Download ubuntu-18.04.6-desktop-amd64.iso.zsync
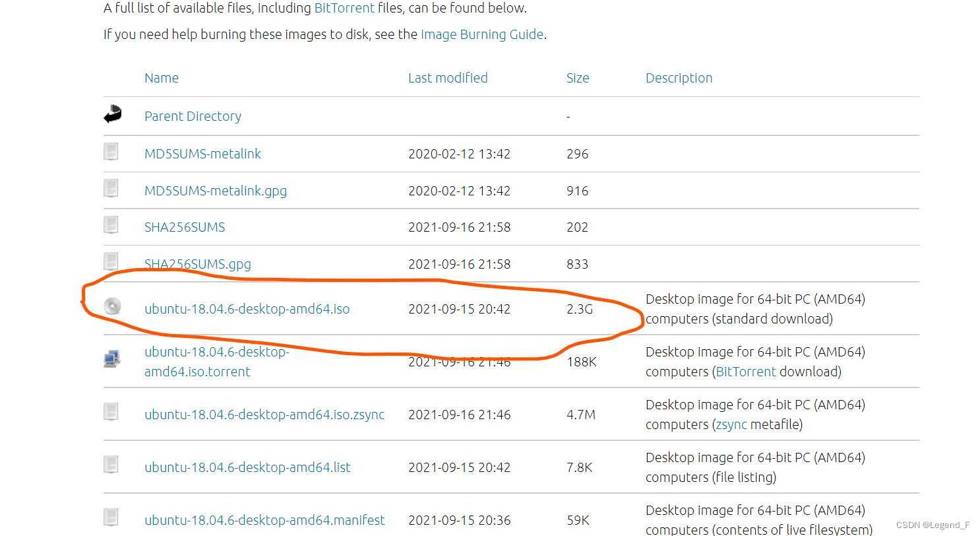The width and height of the screenshot is (980, 536). click(x=264, y=415)
